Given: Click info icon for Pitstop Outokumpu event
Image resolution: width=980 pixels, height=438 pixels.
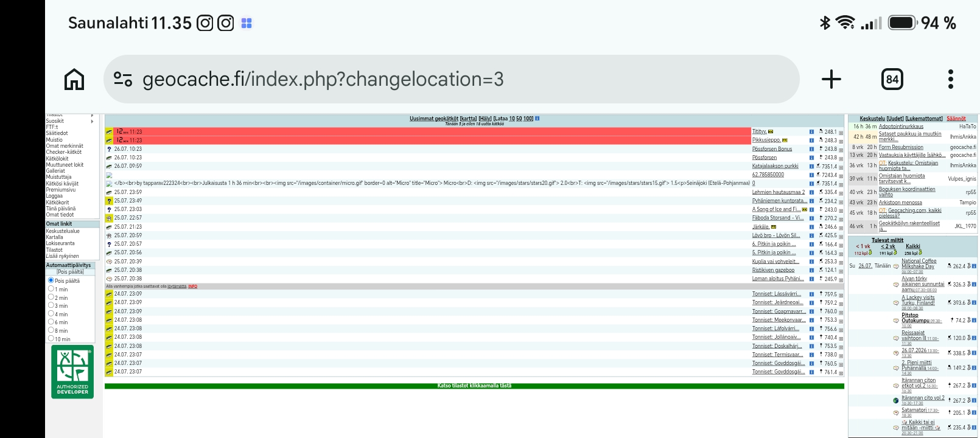Looking at the screenshot, I should tap(974, 321).
